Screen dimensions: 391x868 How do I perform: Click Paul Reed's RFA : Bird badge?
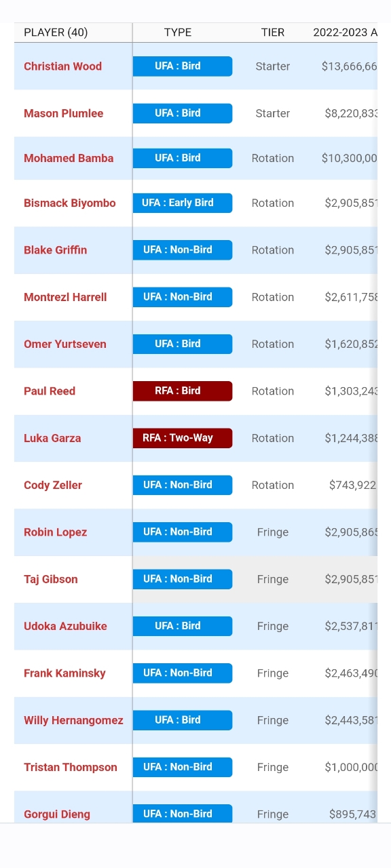point(183,391)
